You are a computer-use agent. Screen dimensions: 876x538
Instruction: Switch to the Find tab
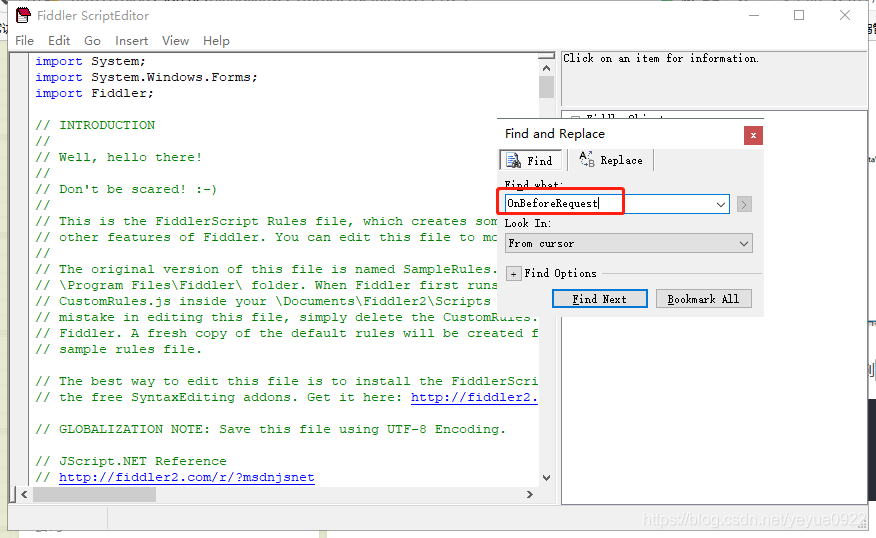click(530, 160)
